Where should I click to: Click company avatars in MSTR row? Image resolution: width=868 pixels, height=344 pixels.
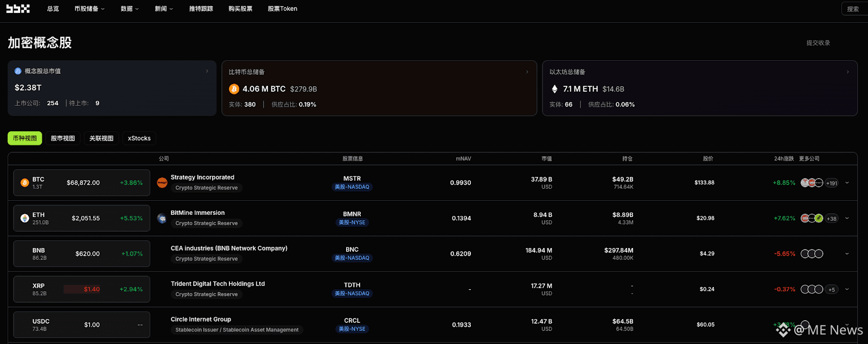[x=812, y=183]
